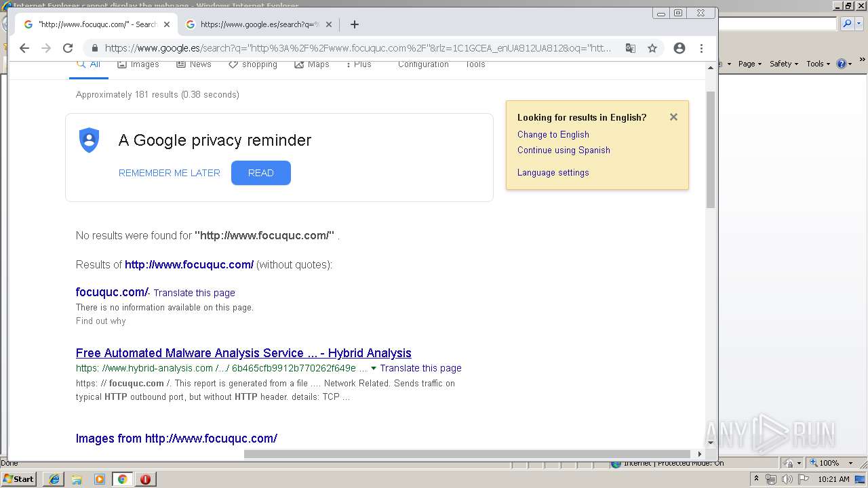The image size is (868, 488).
Task: Click the Internet Explorer search magnifier button
Action: point(847,24)
